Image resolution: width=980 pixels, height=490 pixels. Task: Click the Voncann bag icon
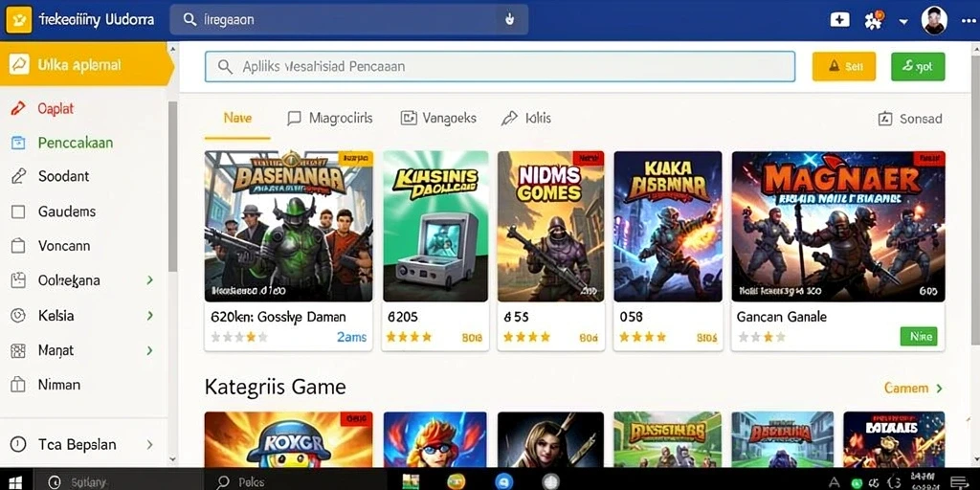(x=18, y=246)
